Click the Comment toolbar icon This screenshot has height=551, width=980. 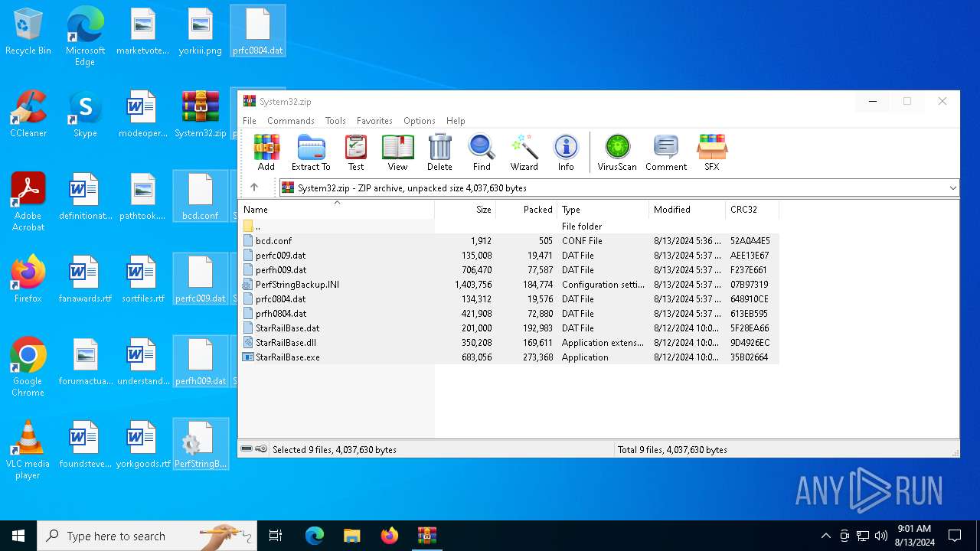[666, 152]
